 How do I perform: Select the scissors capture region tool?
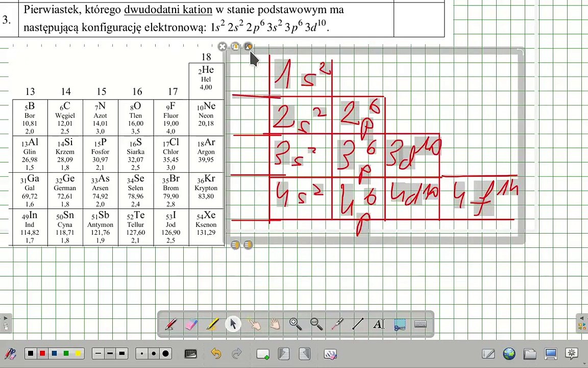click(x=400, y=324)
